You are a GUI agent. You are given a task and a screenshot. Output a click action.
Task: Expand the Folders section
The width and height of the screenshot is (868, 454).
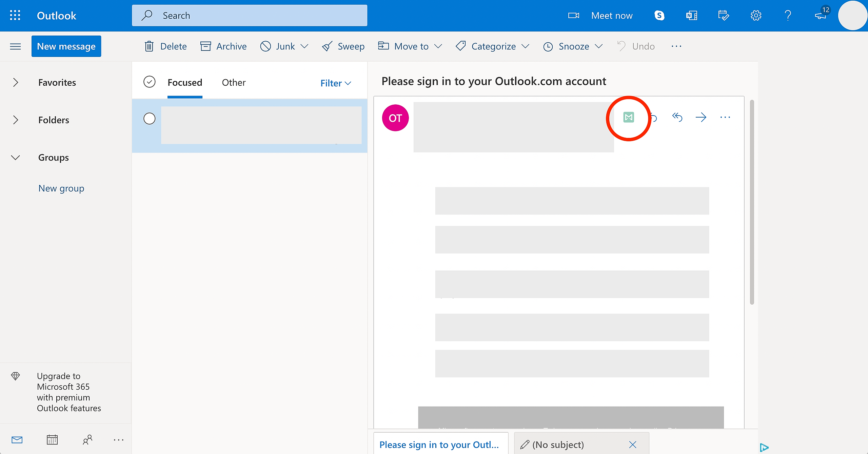point(15,120)
